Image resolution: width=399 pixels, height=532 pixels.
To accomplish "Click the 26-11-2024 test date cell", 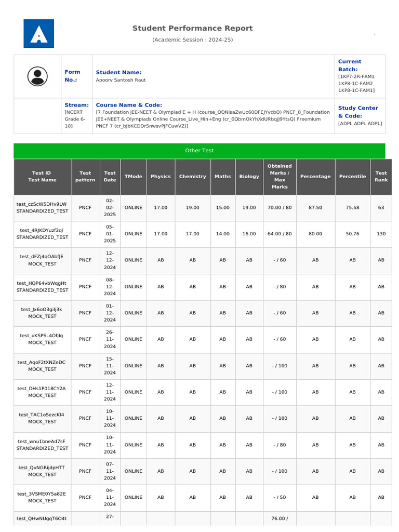I will pos(110,339).
